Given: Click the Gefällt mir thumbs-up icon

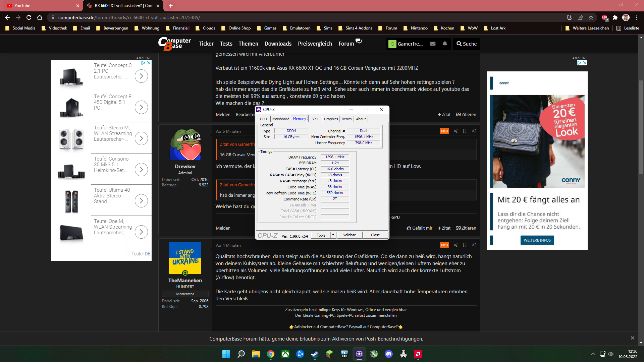Looking at the screenshot, I should 409,228.
